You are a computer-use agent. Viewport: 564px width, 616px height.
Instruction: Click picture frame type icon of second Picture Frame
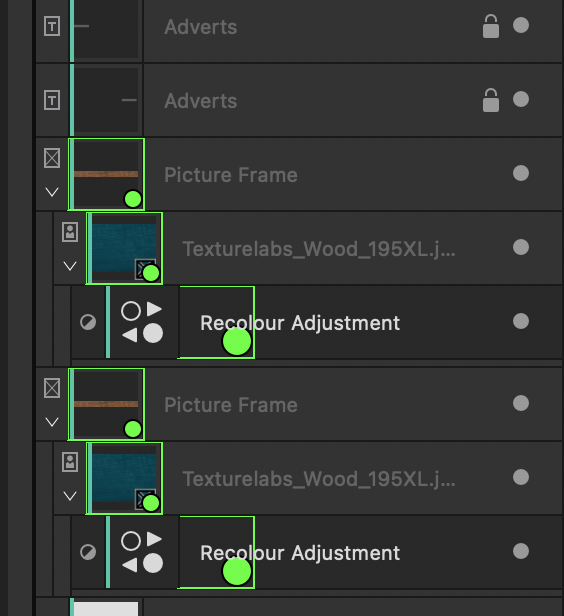[x=52, y=388]
